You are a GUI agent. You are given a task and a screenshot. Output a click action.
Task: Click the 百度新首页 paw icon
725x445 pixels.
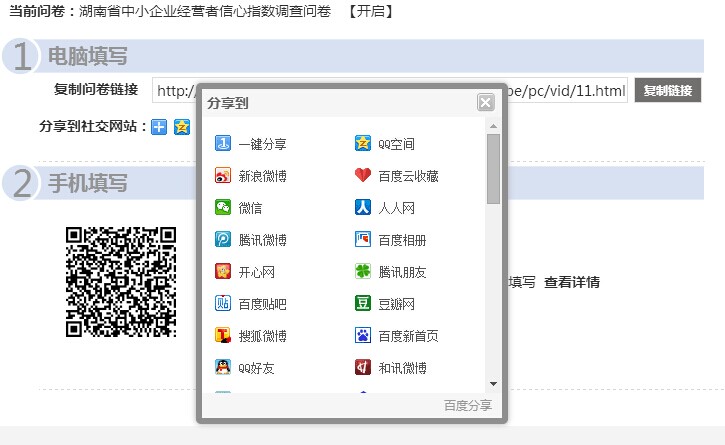363,335
